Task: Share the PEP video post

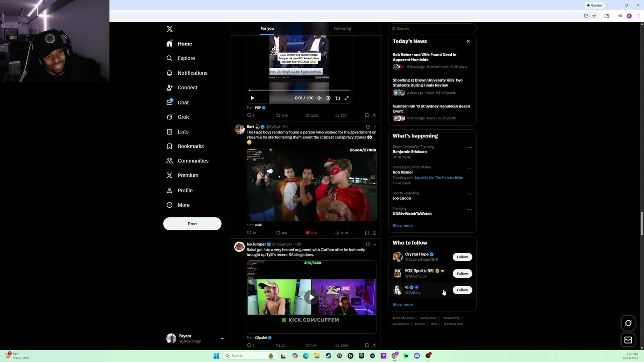Action: pos(374,115)
